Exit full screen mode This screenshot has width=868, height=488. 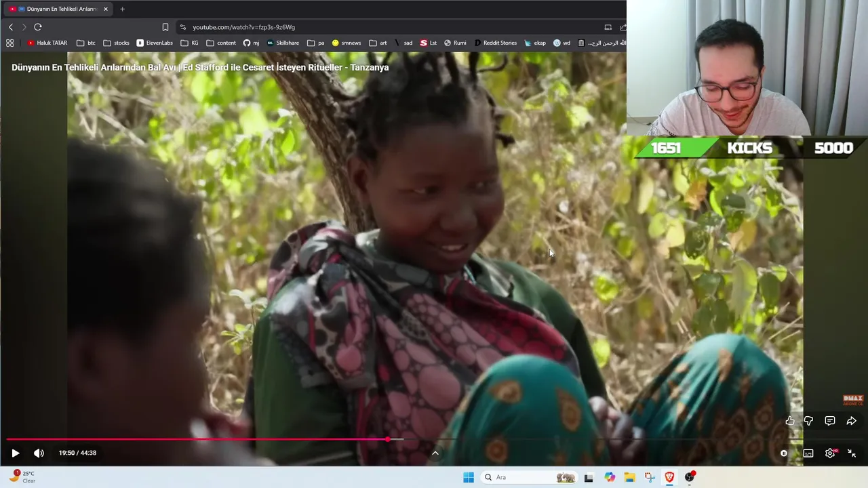click(x=852, y=453)
